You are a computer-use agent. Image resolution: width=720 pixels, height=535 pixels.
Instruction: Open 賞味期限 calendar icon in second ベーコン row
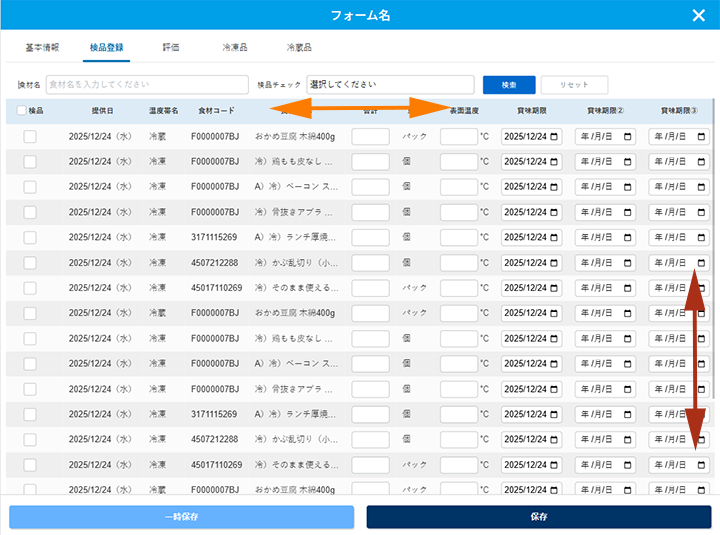click(554, 364)
